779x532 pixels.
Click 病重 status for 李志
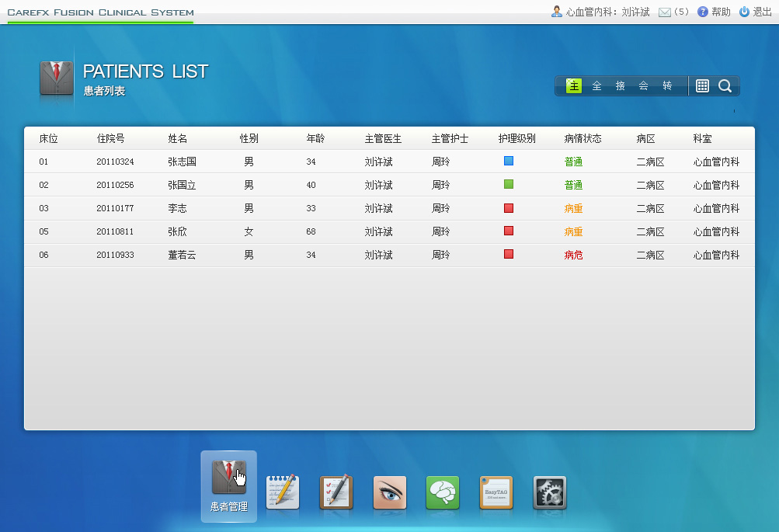(573, 209)
